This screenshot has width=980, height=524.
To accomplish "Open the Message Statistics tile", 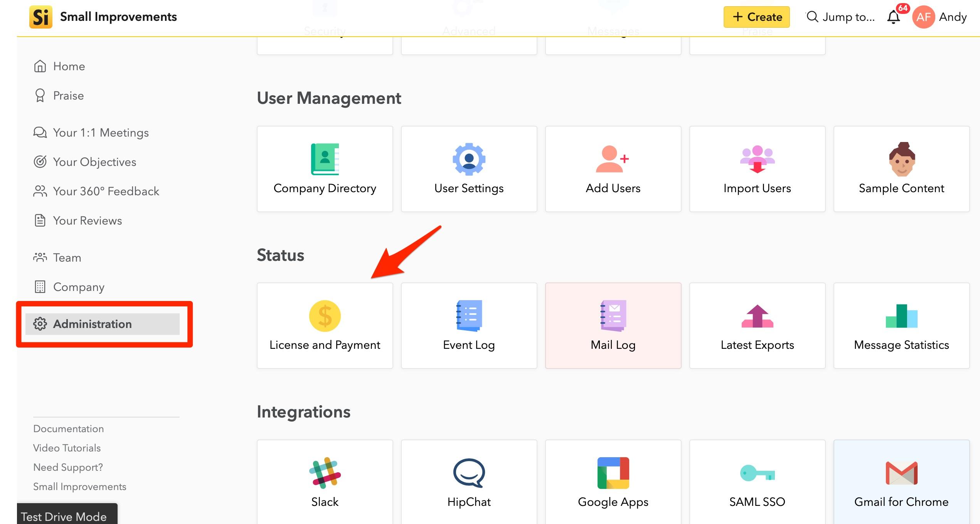I will coord(901,326).
